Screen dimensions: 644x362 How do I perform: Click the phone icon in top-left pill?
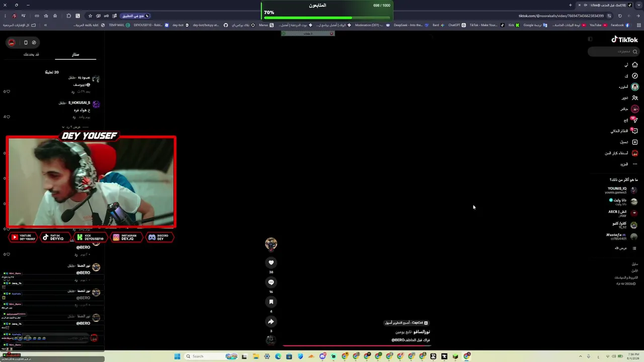(26, 42)
